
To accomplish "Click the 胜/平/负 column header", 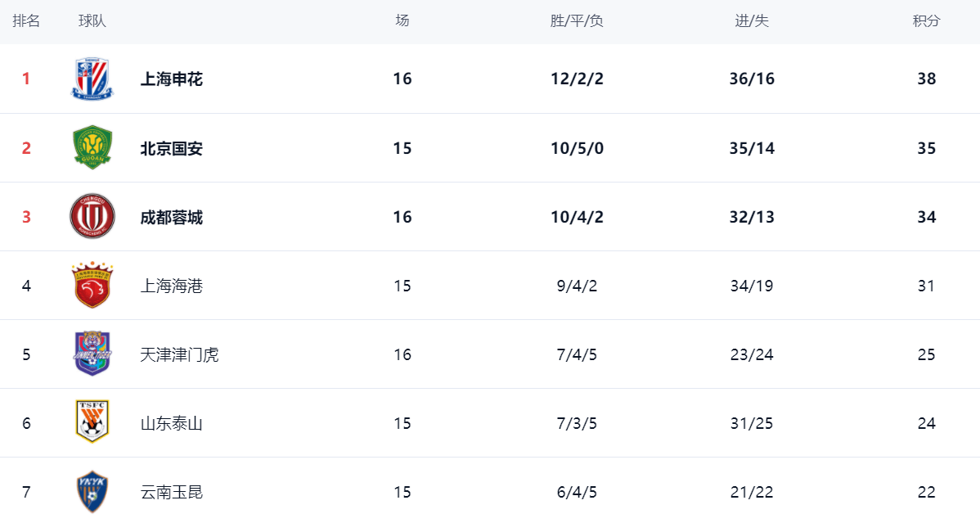I will point(577,21).
